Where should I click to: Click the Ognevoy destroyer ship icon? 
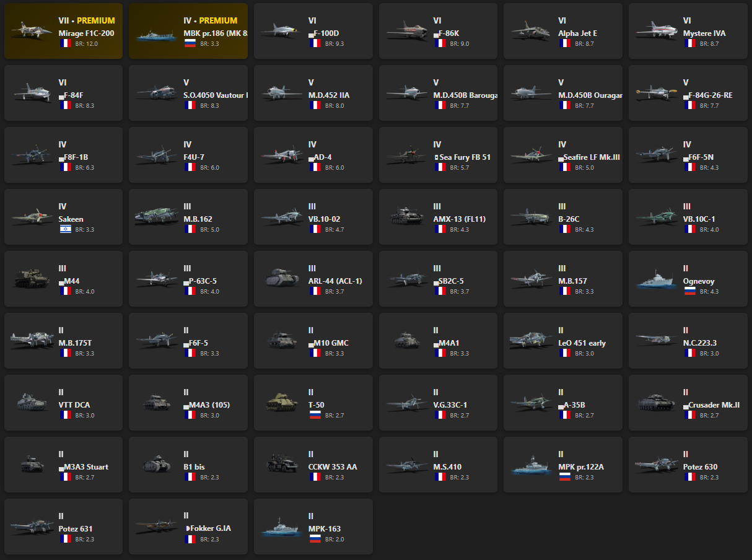point(655,279)
